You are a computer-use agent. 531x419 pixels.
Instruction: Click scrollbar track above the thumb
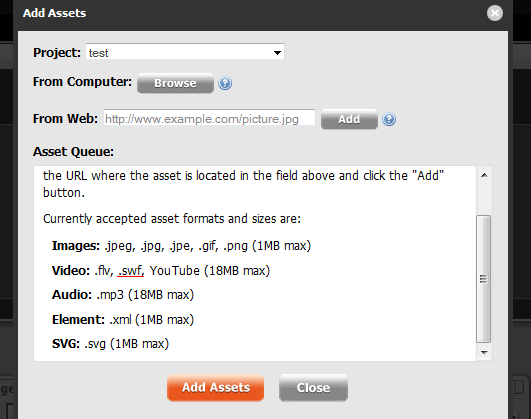pos(484,199)
